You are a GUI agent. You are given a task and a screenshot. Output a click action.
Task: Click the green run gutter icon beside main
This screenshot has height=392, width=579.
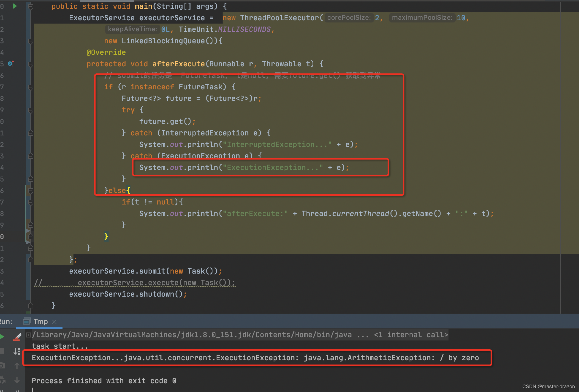15,6
